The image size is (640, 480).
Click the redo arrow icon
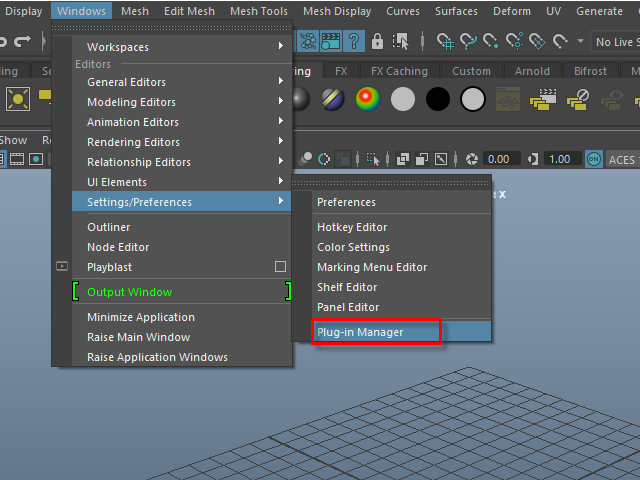[x=22, y=42]
